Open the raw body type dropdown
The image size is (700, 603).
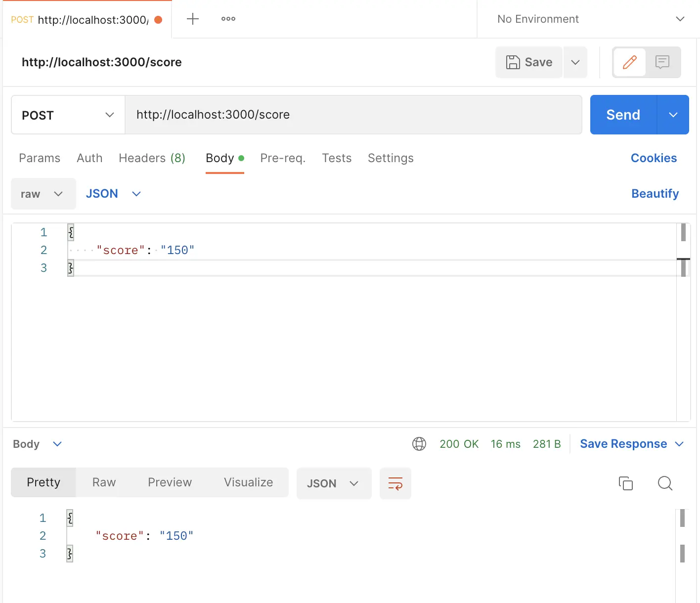pyautogui.click(x=44, y=194)
